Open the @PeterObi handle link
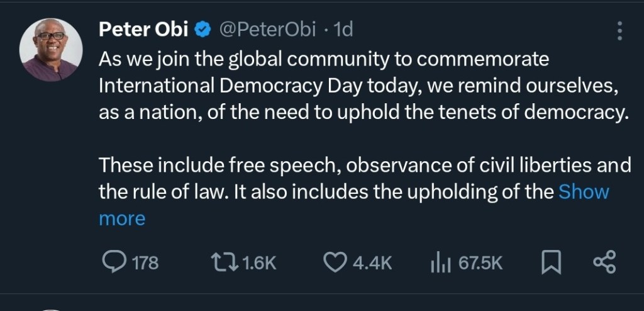The height and width of the screenshot is (311, 644). coord(266,29)
